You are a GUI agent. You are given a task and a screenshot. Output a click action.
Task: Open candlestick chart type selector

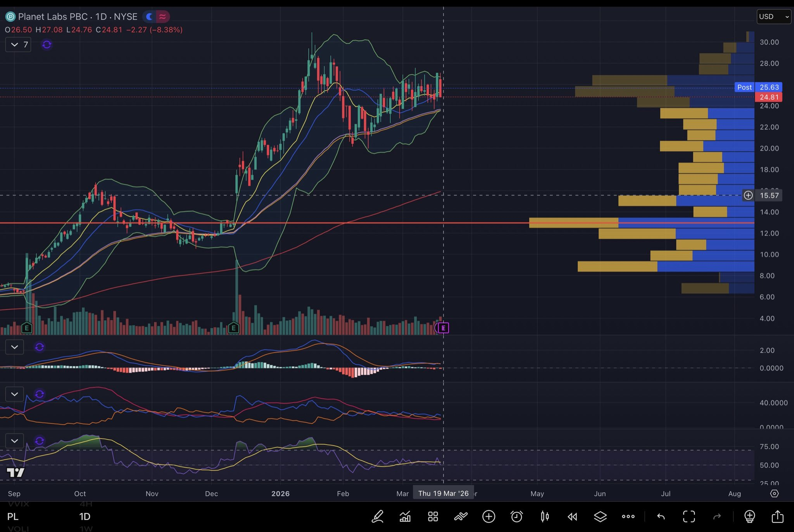pos(545,516)
